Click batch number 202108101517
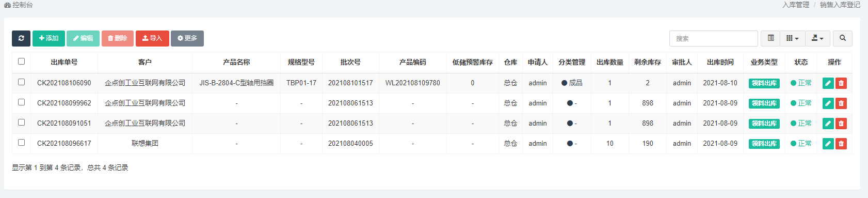 coord(350,83)
